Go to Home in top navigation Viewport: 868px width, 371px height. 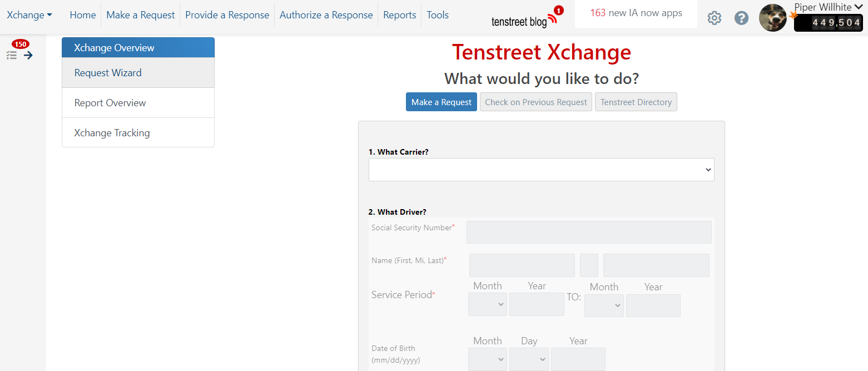click(83, 15)
